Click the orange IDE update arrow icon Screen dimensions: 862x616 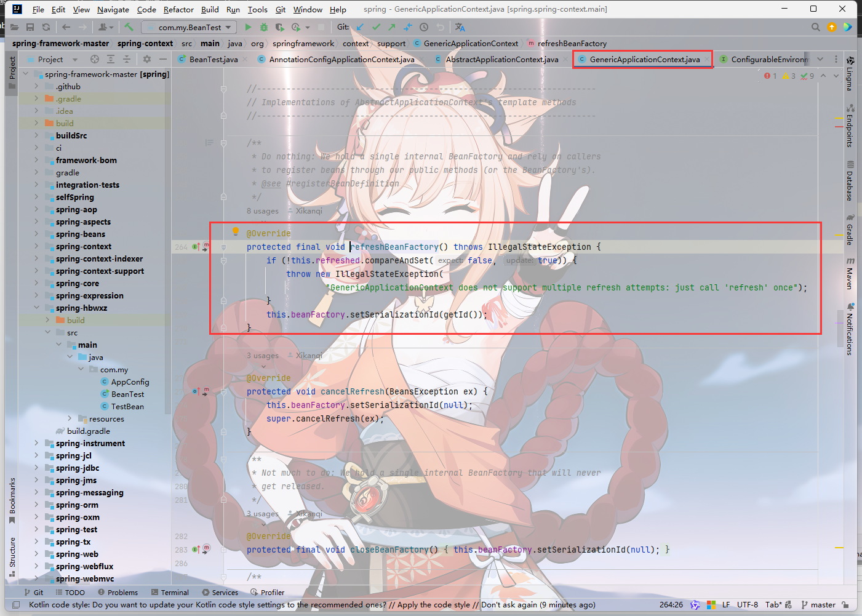point(832,27)
